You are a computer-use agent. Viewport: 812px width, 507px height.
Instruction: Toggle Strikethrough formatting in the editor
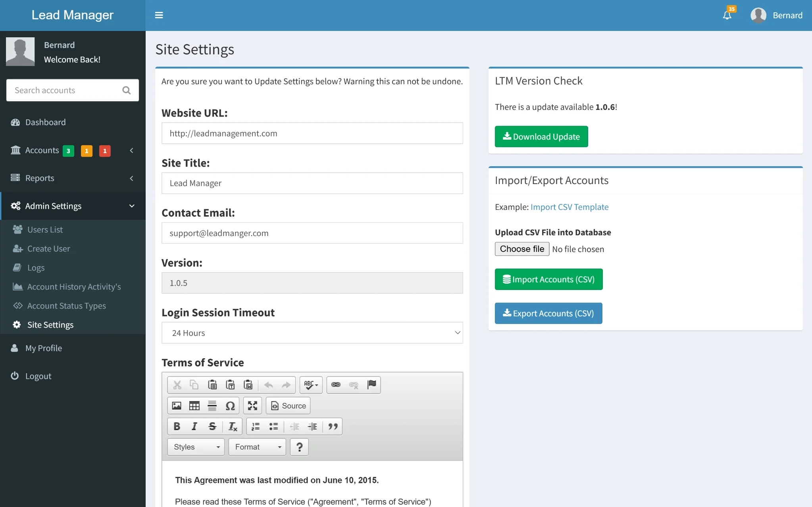[x=212, y=426]
